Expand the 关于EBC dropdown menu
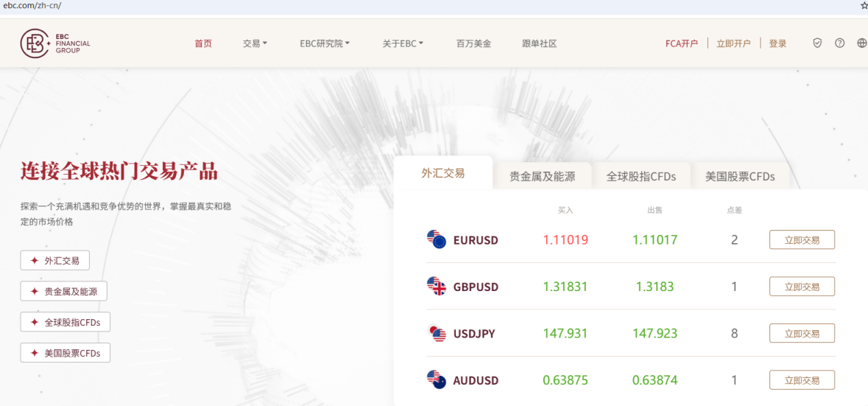Screen dimensions: 868x406 coord(403,43)
